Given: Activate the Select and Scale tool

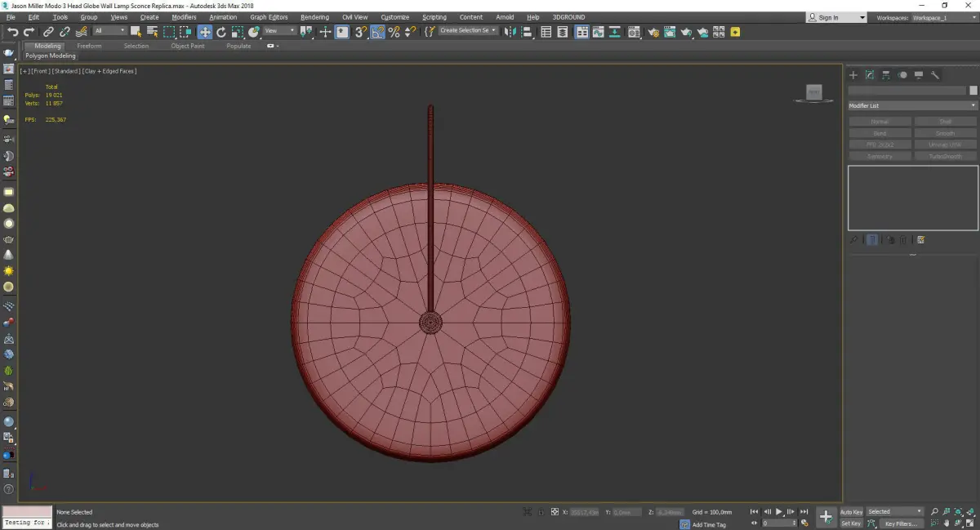Looking at the screenshot, I should point(237,32).
